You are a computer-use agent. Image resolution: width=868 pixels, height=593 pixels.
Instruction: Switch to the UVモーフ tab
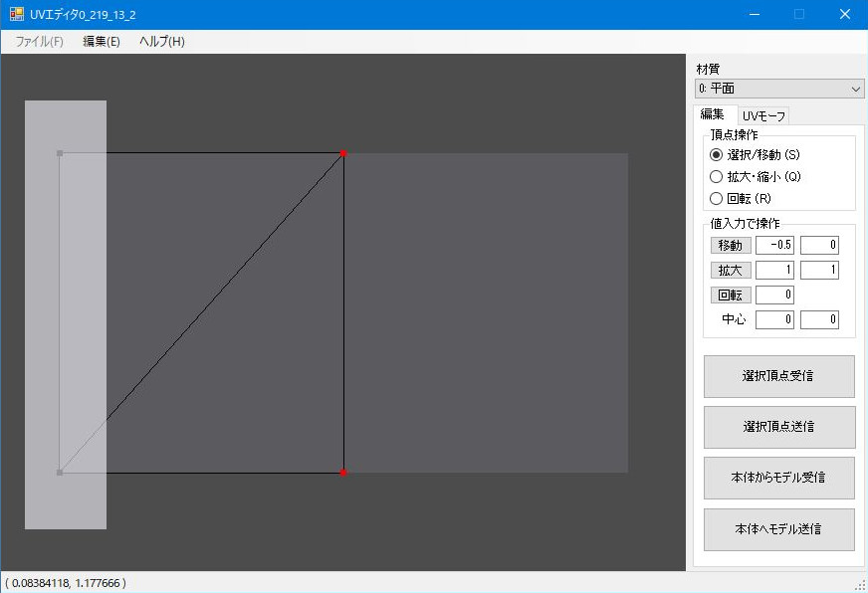pos(763,115)
